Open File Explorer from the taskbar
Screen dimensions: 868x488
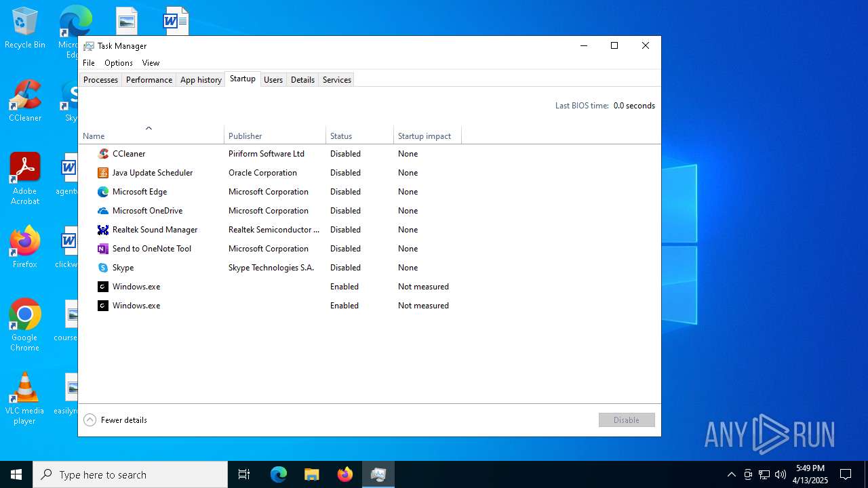tap(312, 474)
